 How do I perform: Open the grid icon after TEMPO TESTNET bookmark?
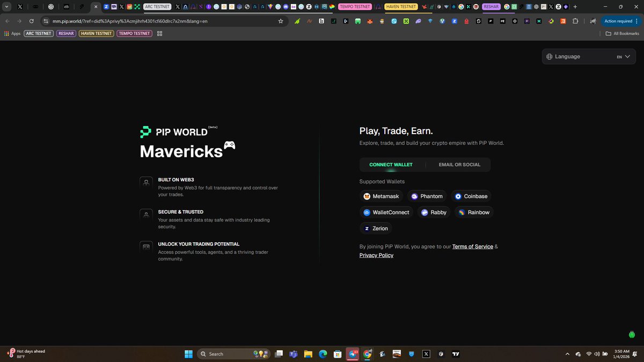159,33
